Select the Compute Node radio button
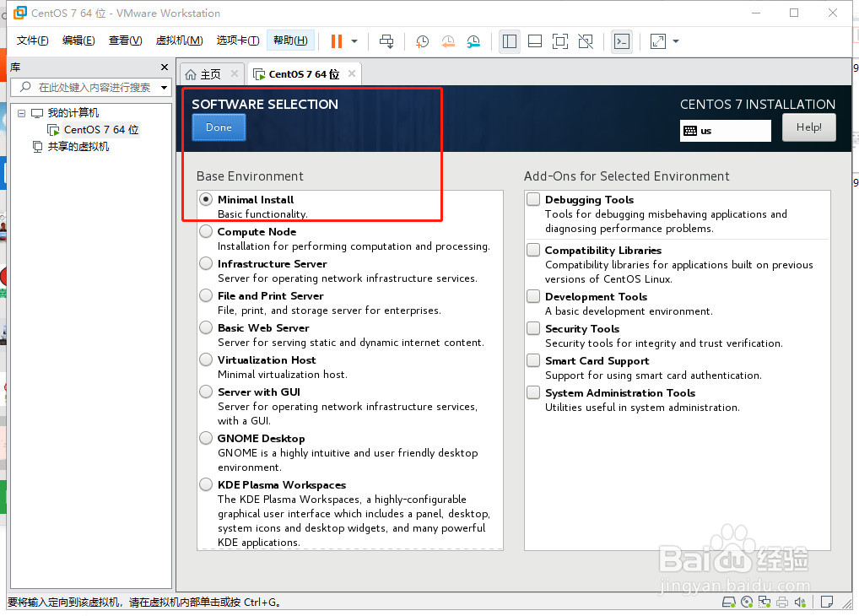The width and height of the screenshot is (859, 616). 206,232
